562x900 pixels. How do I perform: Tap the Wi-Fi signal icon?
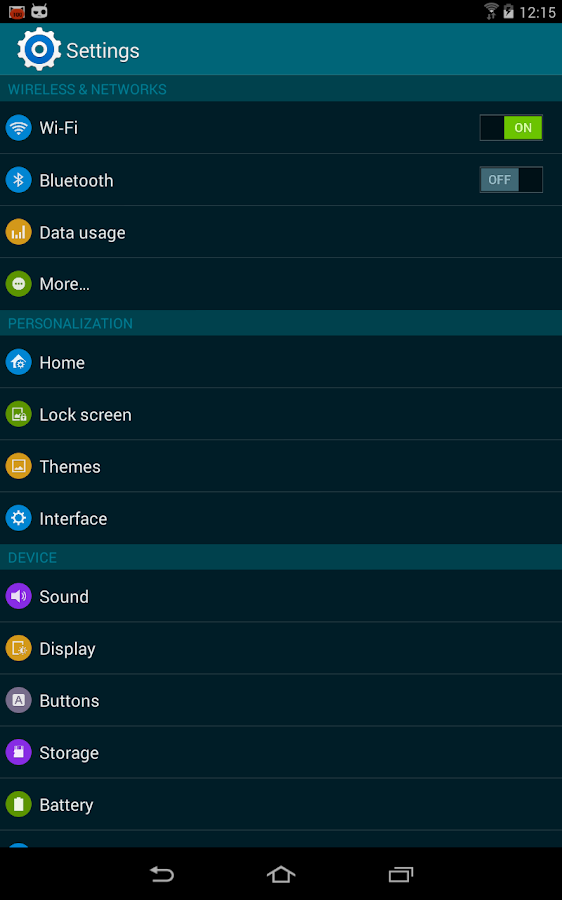18,127
